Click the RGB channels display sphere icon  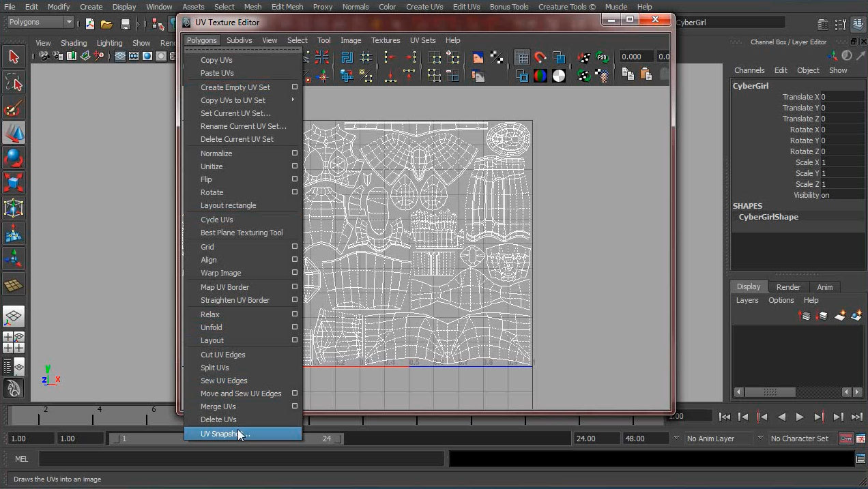[x=540, y=76]
